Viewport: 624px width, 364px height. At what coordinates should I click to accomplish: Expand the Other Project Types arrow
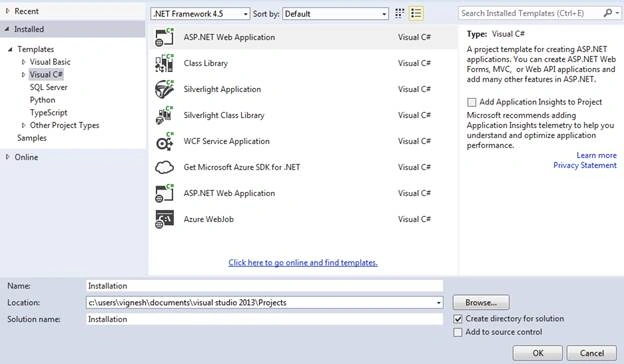coord(23,125)
